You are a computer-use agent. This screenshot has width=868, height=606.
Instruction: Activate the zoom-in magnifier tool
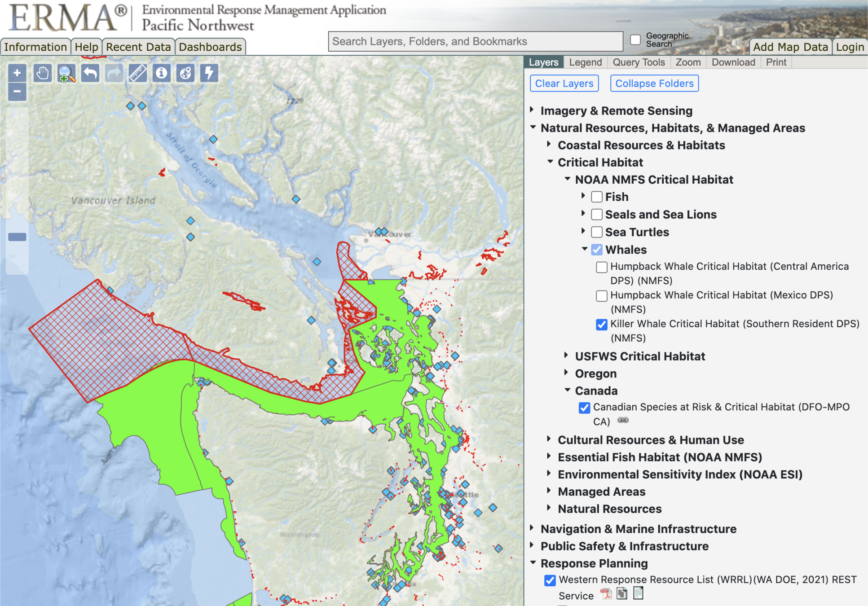[66, 73]
